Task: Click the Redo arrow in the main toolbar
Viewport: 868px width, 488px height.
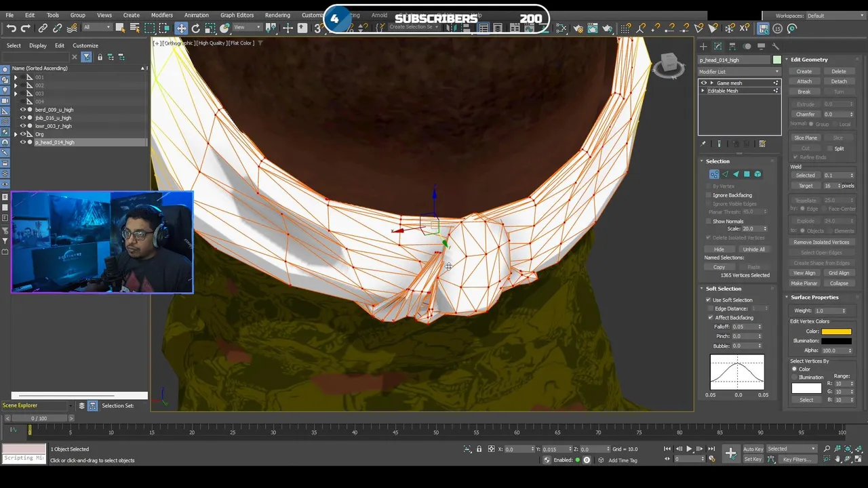Action: pos(25,28)
